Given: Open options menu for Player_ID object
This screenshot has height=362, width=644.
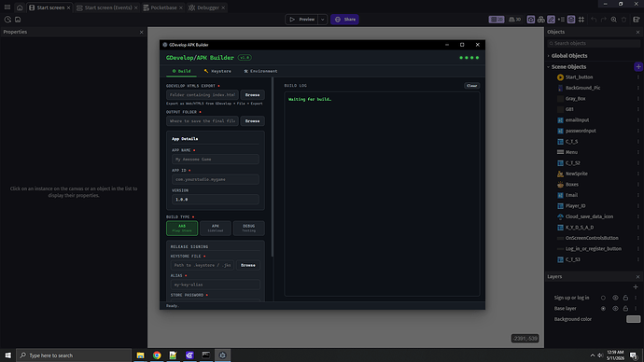Looking at the screenshot, I should tap(638, 205).
